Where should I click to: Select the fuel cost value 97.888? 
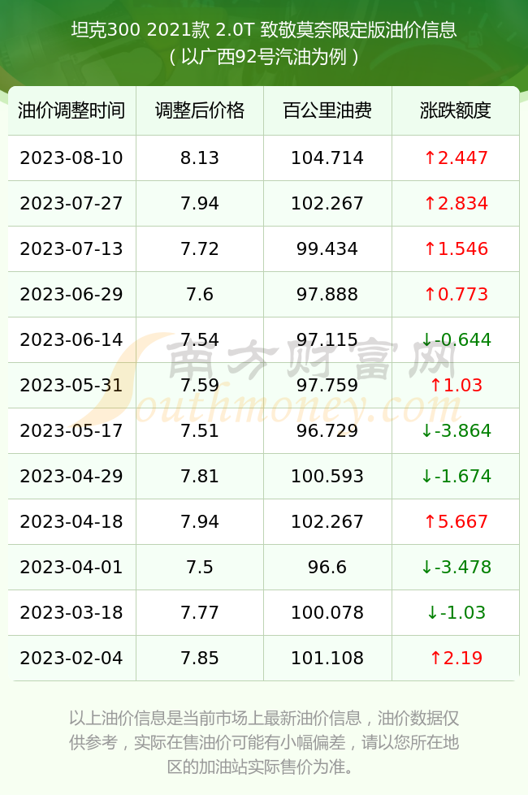pyautogui.click(x=327, y=295)
